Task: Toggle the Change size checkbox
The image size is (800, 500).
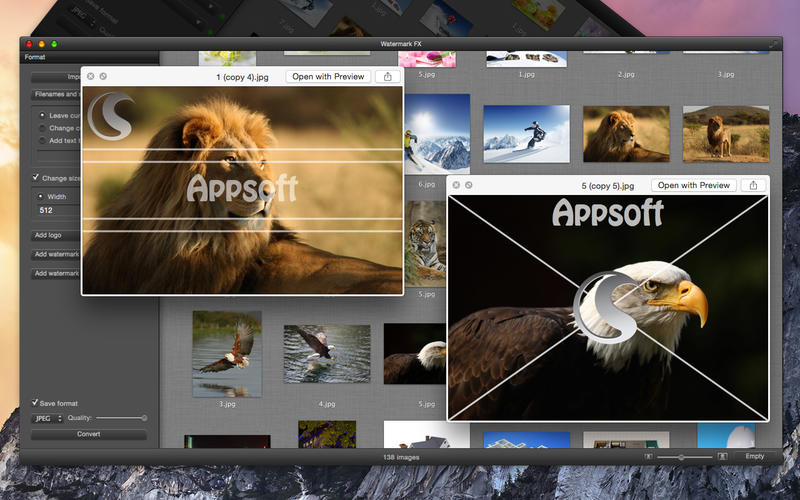Action: pos(35,178)
